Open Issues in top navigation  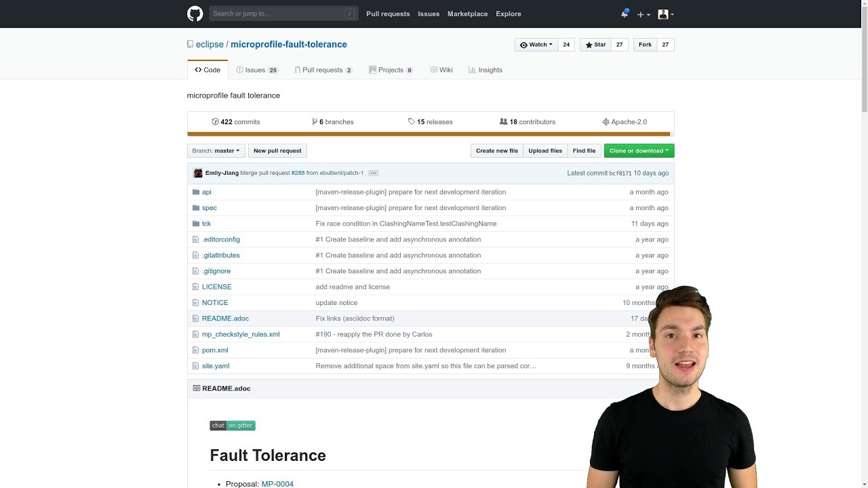(429, 14)
